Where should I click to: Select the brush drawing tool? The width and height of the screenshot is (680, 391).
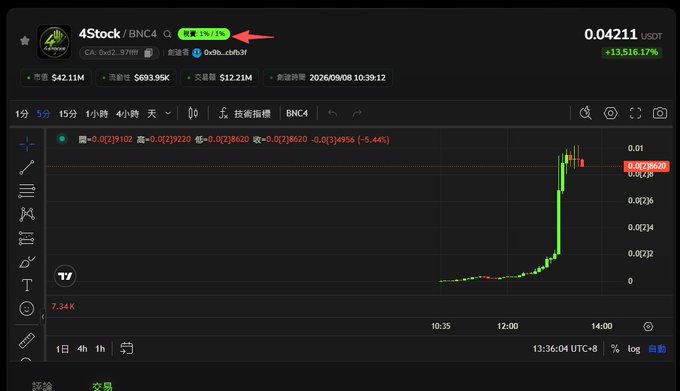pos(27,262)
